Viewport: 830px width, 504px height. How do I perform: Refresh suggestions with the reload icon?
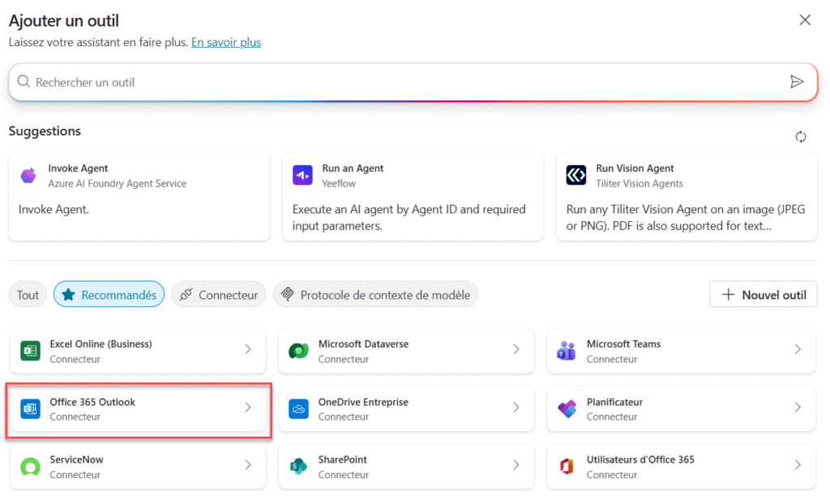click(x=800, y=137)
